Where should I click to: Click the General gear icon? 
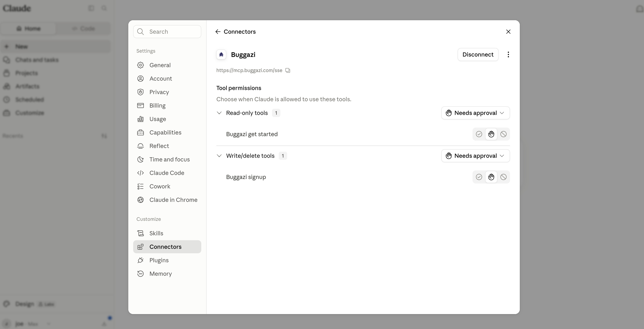click(141, 65)
